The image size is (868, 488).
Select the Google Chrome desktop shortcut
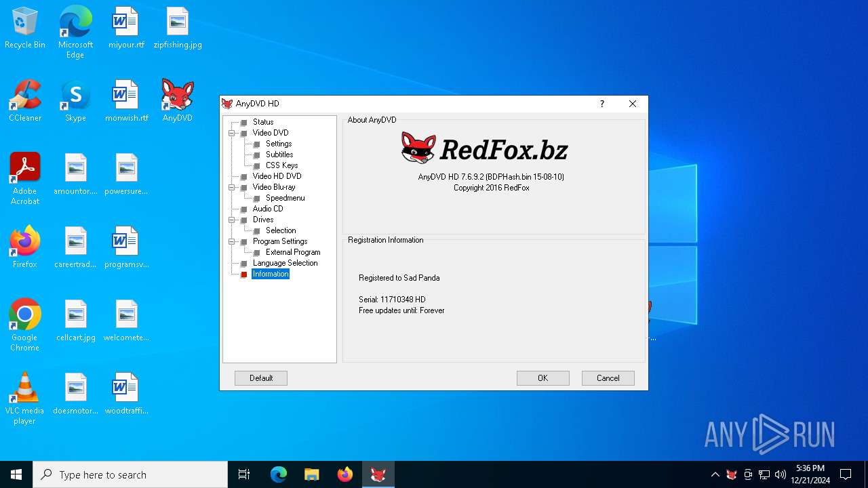tap(25, 325)
